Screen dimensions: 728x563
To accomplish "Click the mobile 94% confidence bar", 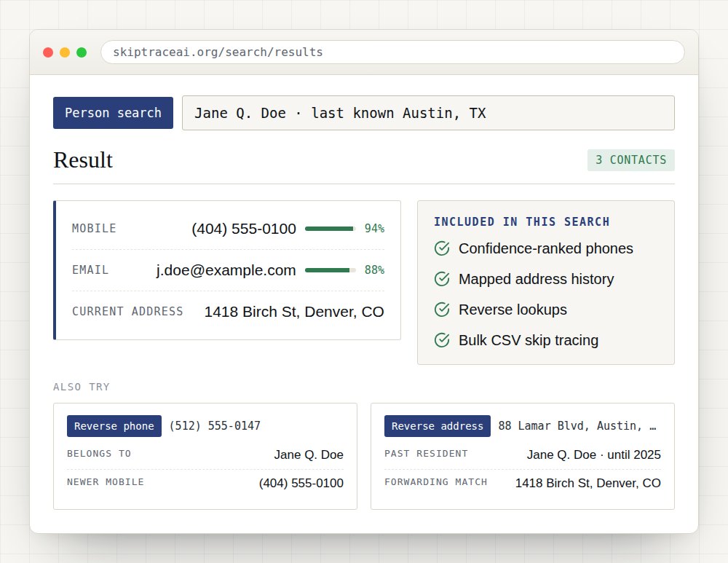I will click(330, 229).
